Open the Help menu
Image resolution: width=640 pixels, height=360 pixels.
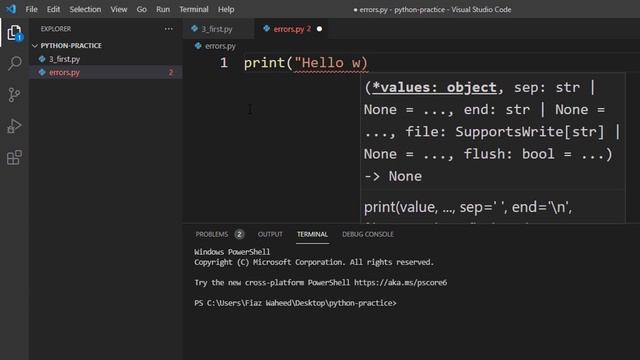(x=226, y=9)
